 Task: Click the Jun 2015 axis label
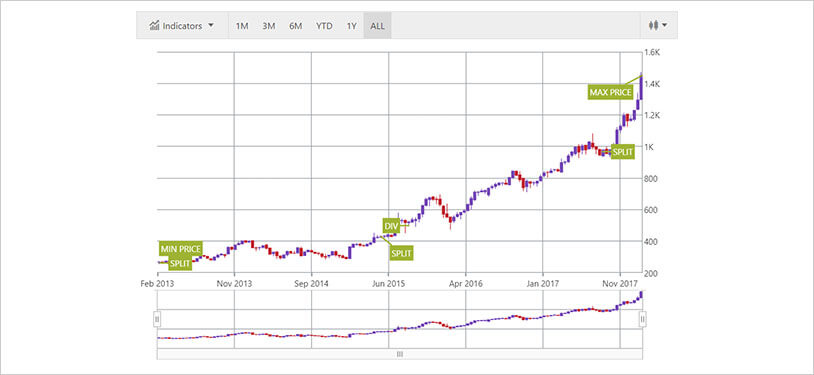coord(388,284)
